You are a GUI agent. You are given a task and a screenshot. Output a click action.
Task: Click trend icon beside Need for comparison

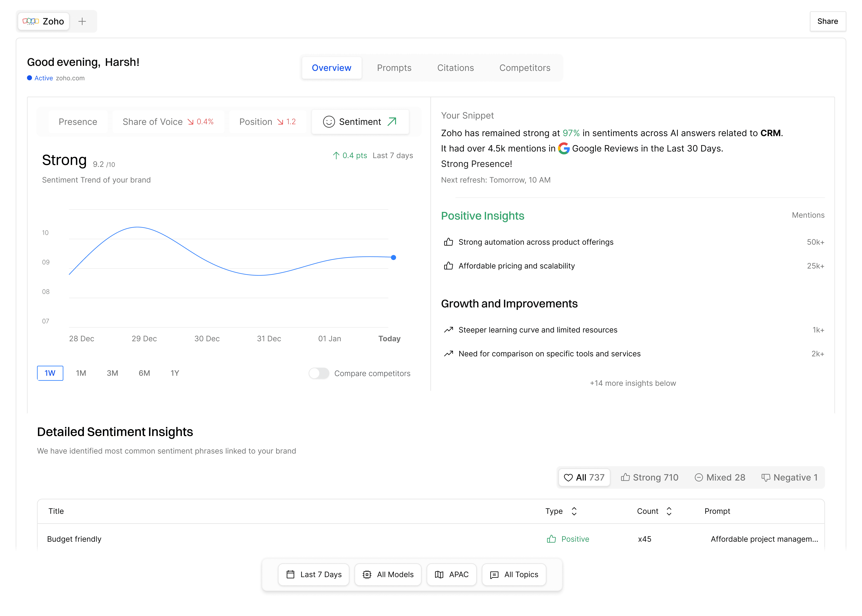point(448,353)
